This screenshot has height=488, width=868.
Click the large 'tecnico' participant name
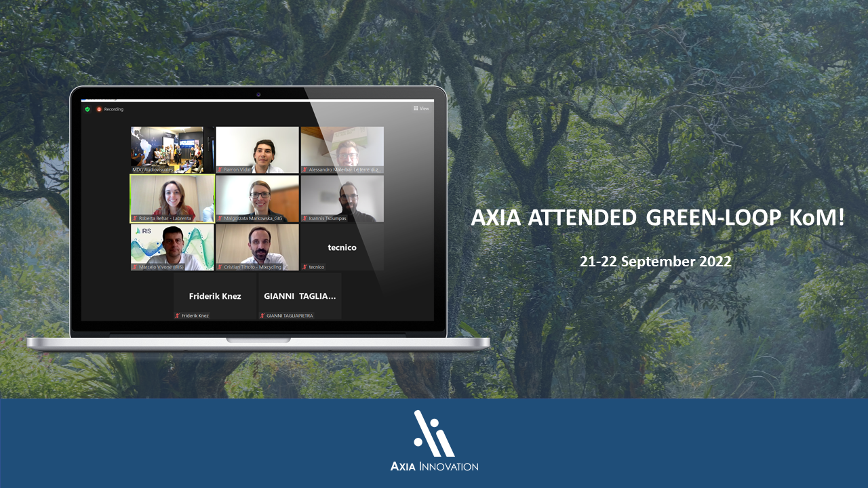[342, 247]
